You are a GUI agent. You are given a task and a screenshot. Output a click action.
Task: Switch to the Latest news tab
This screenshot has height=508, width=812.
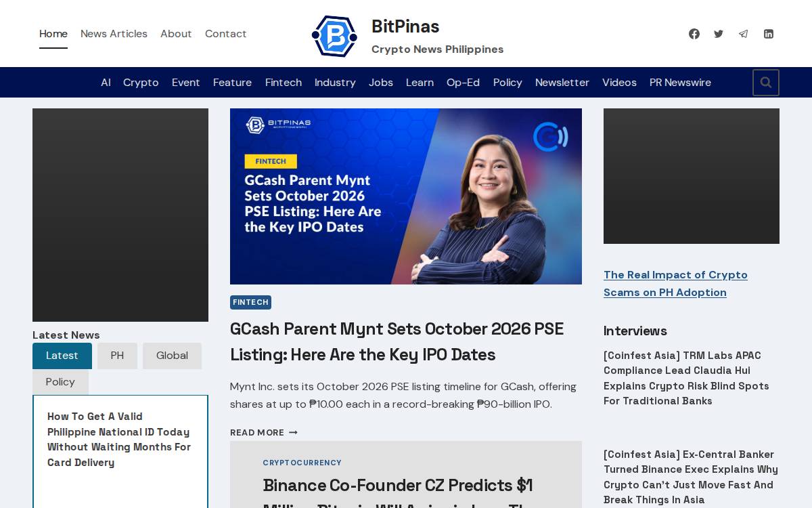(62, 356)
